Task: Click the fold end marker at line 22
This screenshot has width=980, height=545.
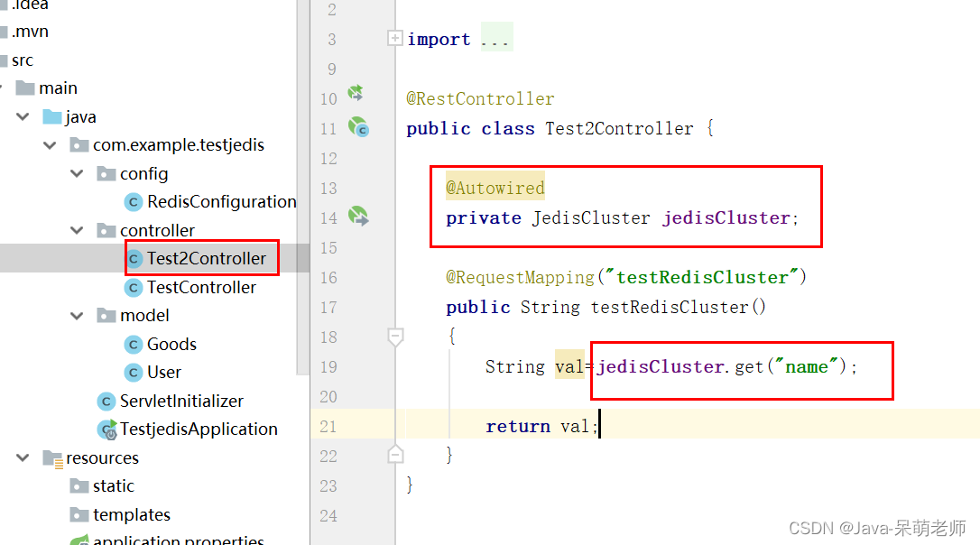Action: click(x=395, y=455)
